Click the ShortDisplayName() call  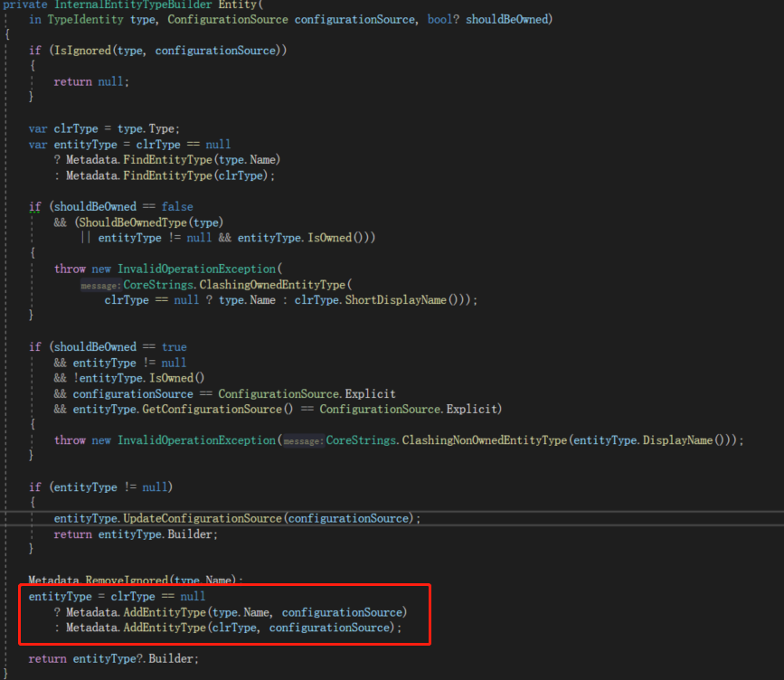point(401,300)
